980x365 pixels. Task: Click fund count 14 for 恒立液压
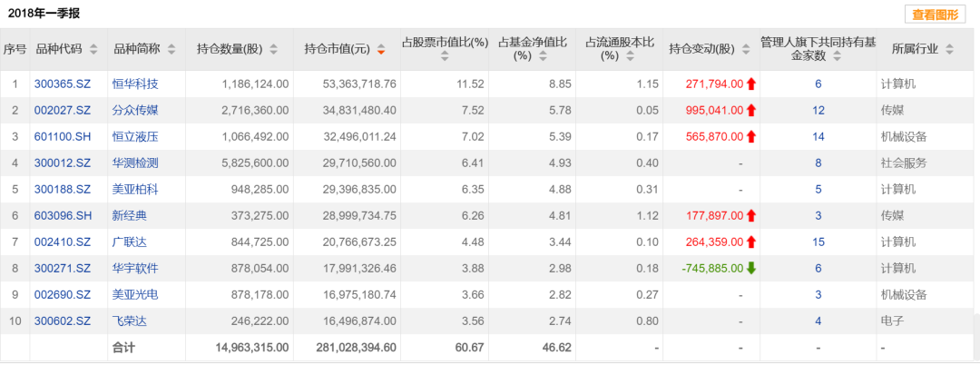(x=818, y=137)
